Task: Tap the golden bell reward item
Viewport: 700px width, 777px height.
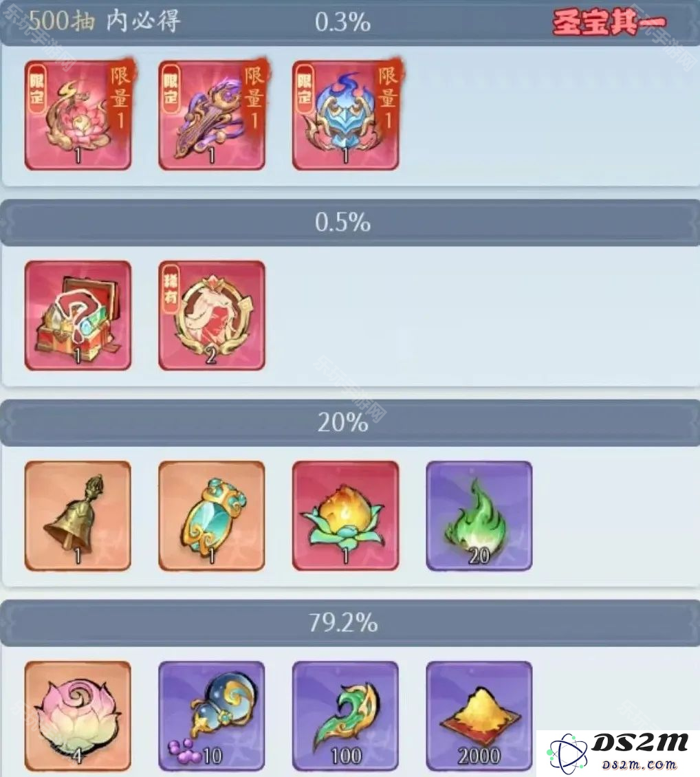Action: [x=78, y=516]
